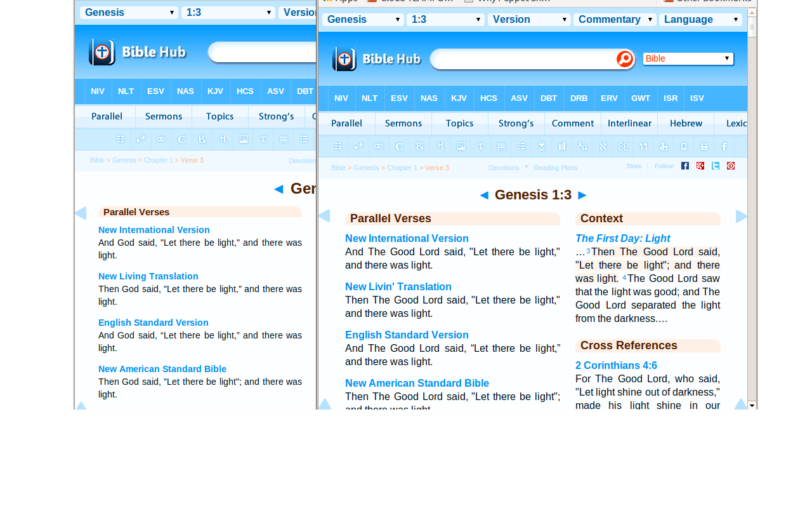Open English Standard Version link in left window
Screen dimensions: 812x508
pyautogui.click(x=154, y=323)
